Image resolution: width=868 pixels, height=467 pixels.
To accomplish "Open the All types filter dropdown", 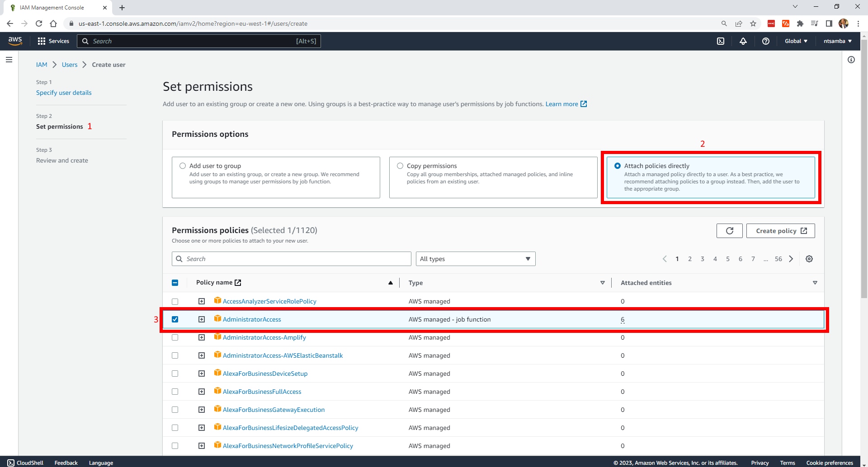I will coord(475,259).
